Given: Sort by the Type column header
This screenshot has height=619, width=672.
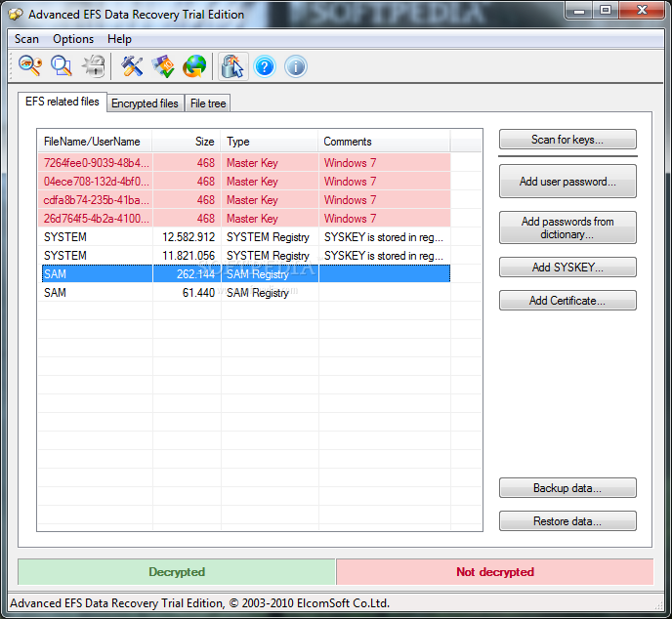Looking at the screenshot, I should (x=270, y=142).
